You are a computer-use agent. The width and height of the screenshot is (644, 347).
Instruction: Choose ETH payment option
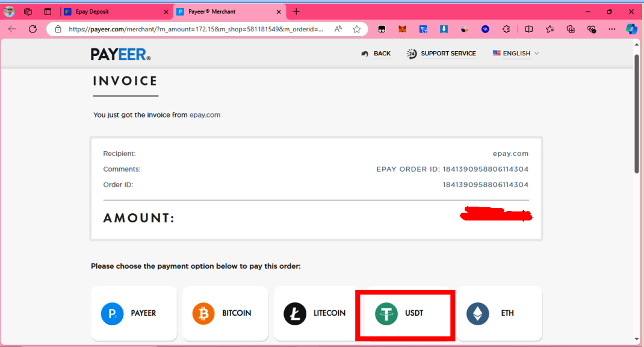coord(500,313)
